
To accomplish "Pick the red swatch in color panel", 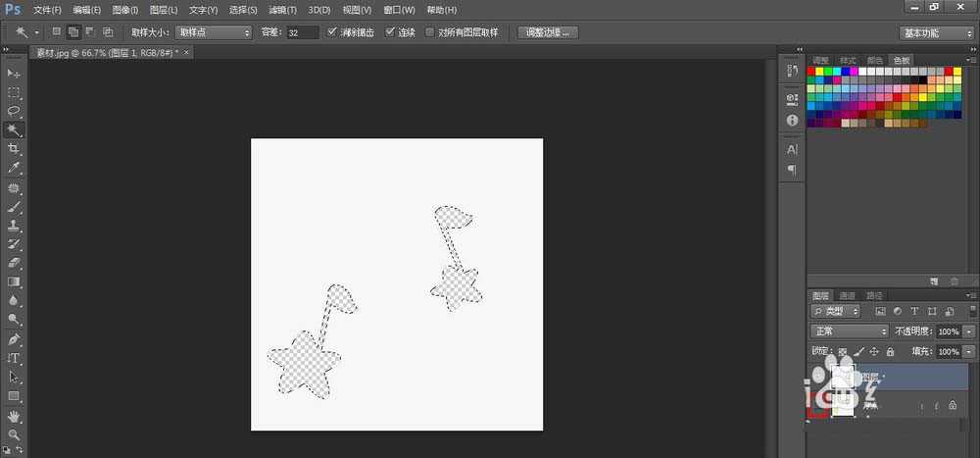I will point(812,72).
